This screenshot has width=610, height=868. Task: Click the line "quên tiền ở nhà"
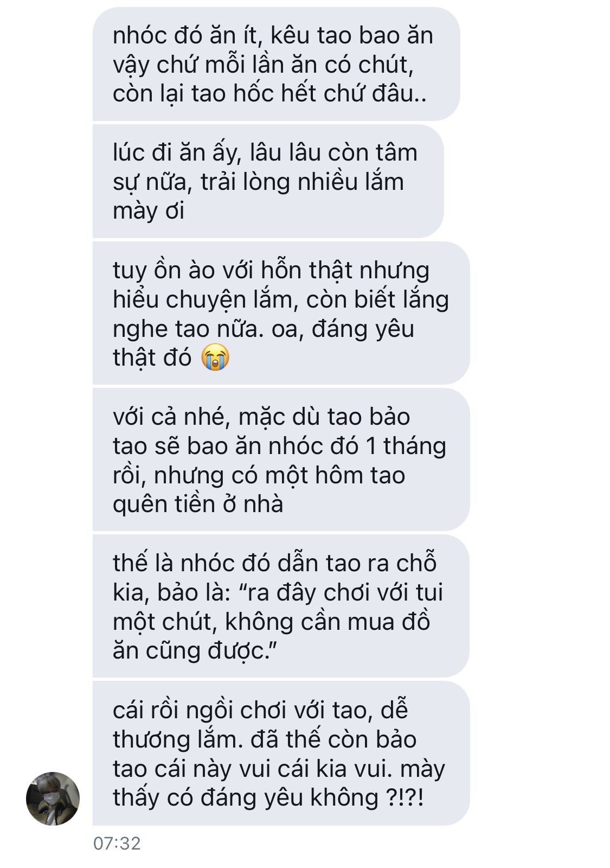pos(198,504)
